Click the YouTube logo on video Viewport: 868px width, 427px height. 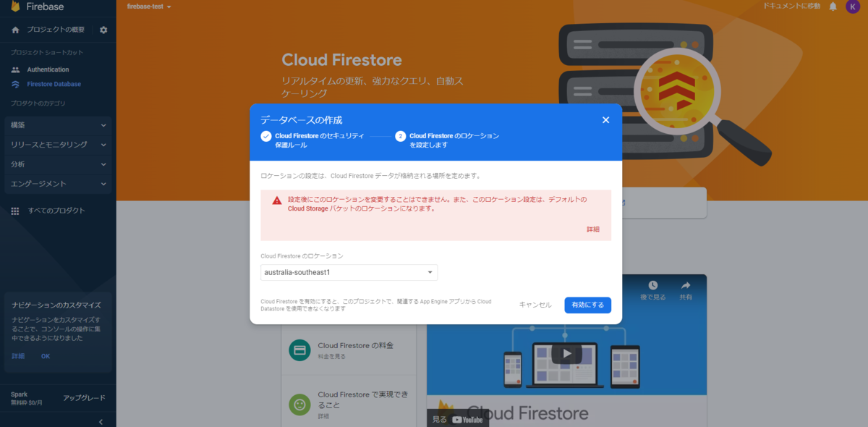pyautogui.click(x=467, y=420)
